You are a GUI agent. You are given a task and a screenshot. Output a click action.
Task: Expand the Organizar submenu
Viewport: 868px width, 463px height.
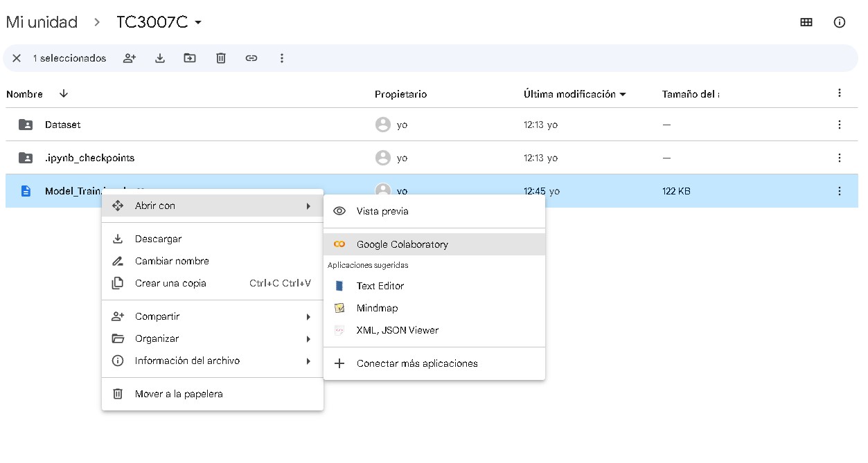pos(212,338)
